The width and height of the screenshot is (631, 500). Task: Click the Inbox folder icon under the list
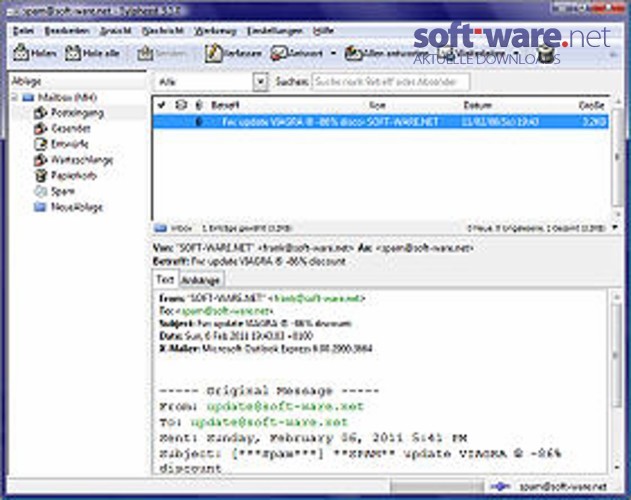pos(160,228)
